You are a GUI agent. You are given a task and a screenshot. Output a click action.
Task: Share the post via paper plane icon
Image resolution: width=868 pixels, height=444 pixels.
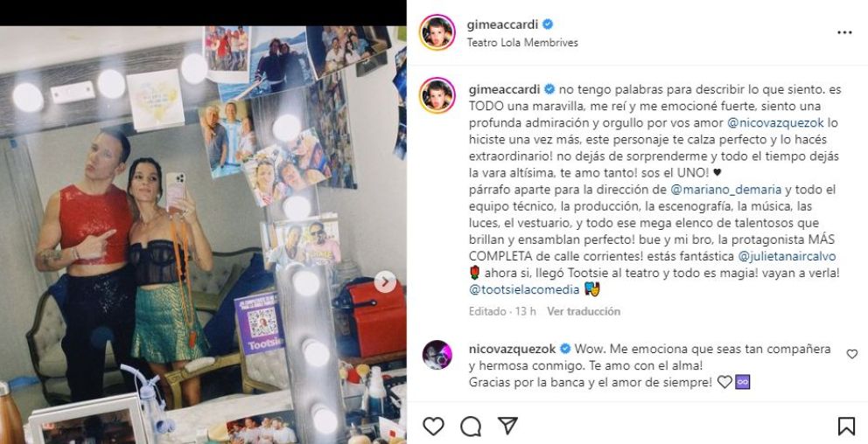pyautogui.click(x=507, y=426)
